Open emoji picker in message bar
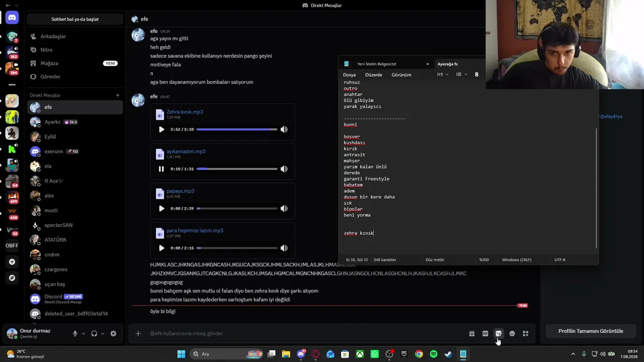 [512, 333]
